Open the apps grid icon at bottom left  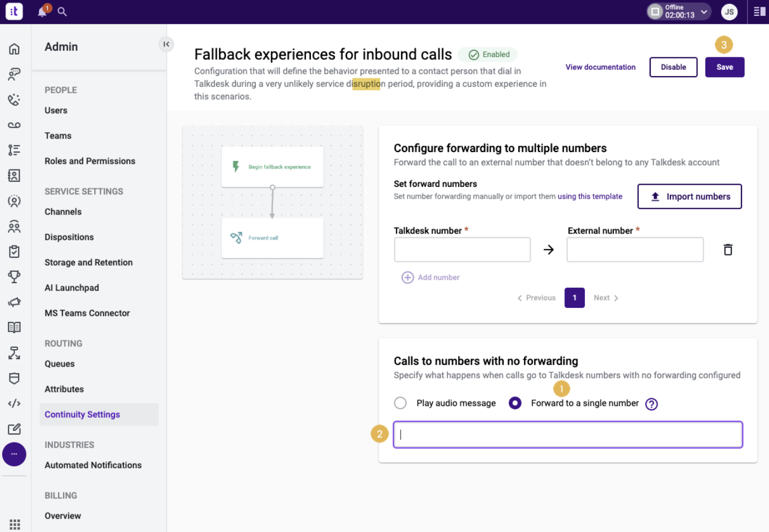point(15,524)
